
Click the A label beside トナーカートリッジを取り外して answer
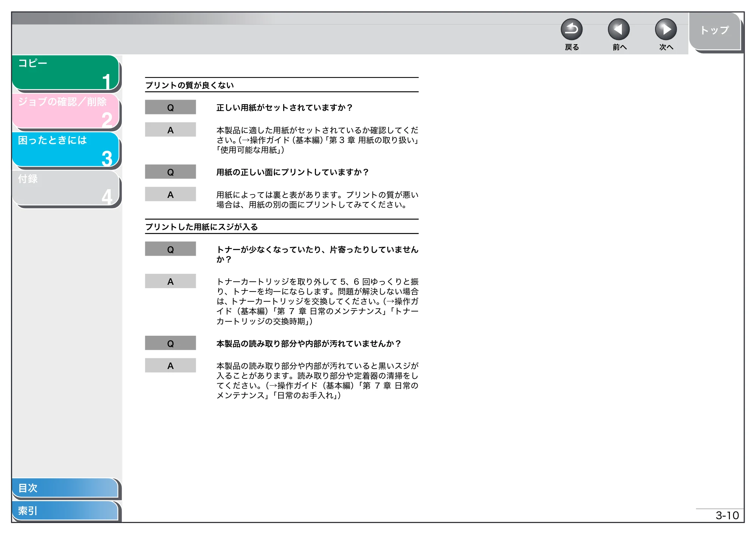(170, 281)
